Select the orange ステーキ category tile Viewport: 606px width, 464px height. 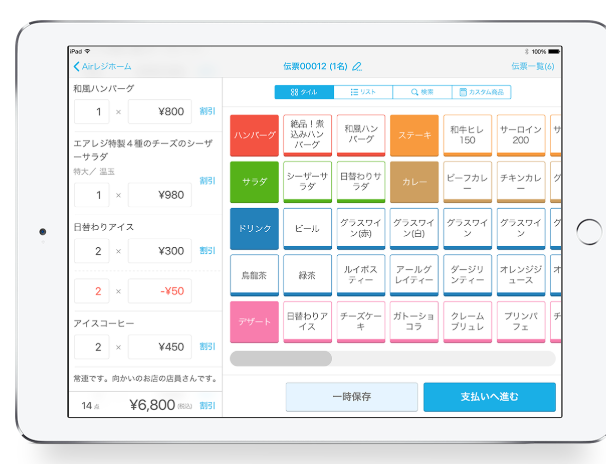pos(414,135)
